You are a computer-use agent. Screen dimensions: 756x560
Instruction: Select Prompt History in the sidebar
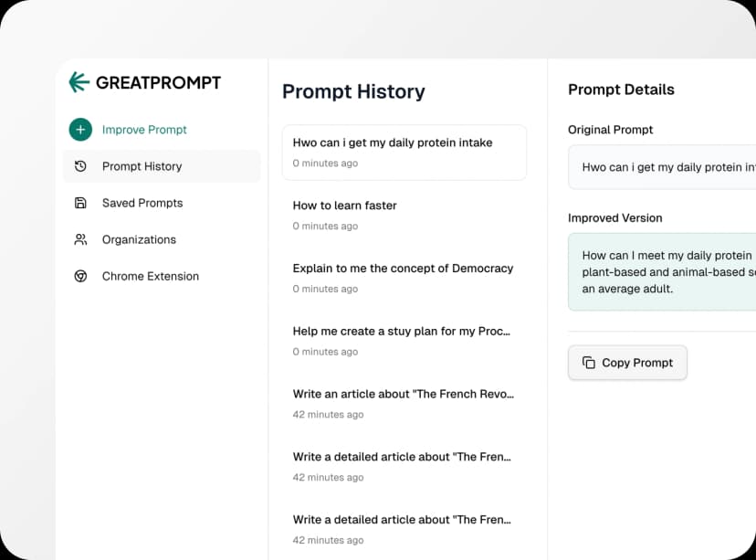142,166
